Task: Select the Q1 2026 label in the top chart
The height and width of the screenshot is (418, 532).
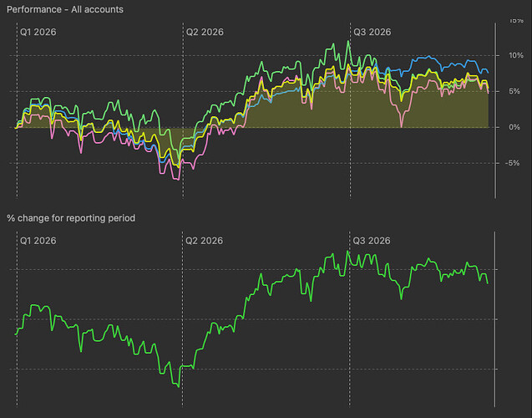Action: (38, 32)
